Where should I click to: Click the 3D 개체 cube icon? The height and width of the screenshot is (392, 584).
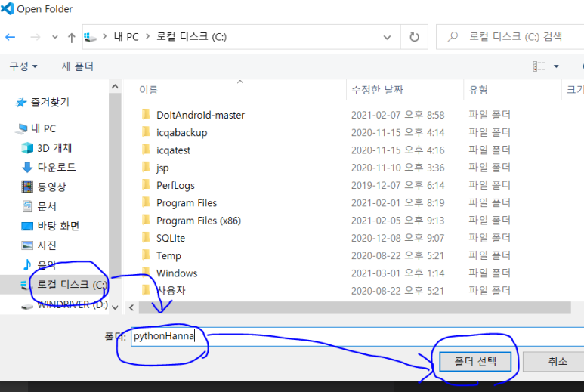(27, 148)
